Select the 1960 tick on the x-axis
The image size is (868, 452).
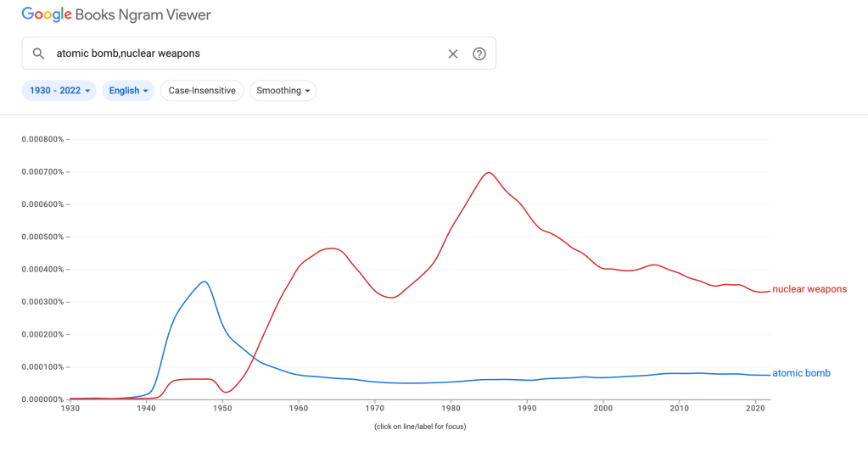(x=299, y=409)
